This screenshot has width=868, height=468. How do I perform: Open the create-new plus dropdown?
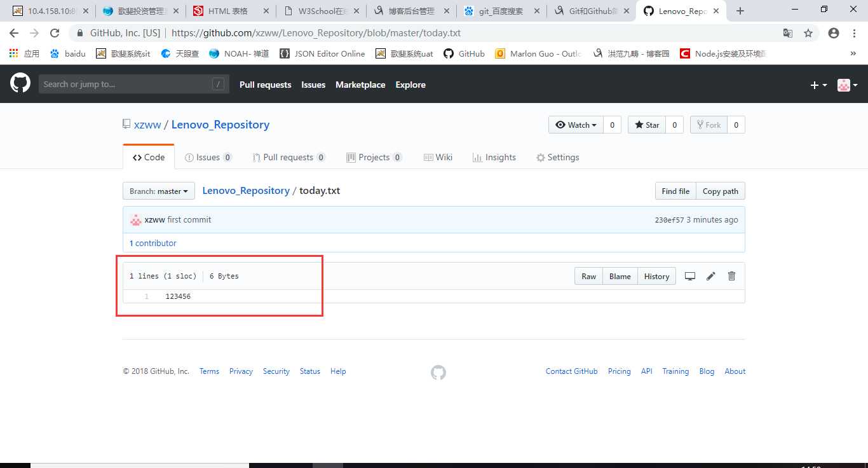point(818,85)
